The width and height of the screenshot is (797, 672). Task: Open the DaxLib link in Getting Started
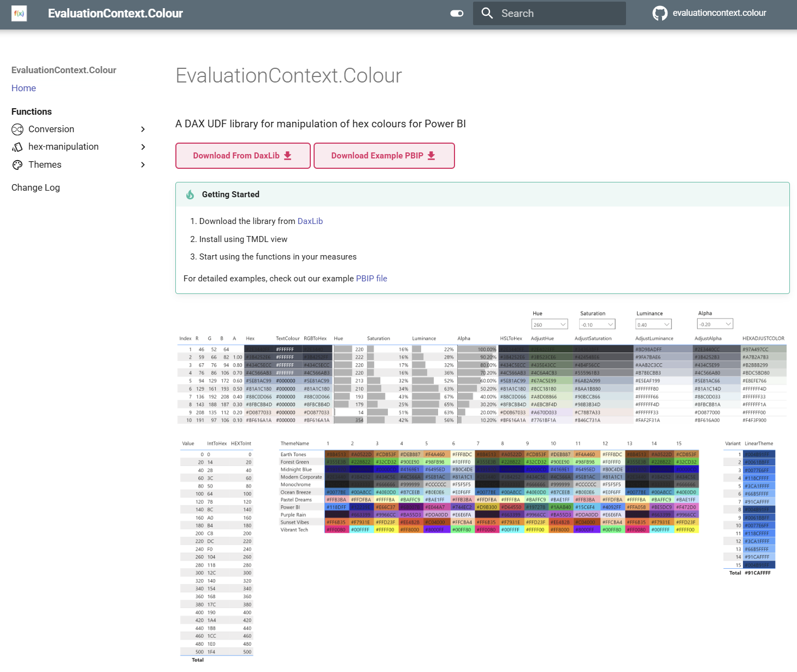(x=310, y=221)
